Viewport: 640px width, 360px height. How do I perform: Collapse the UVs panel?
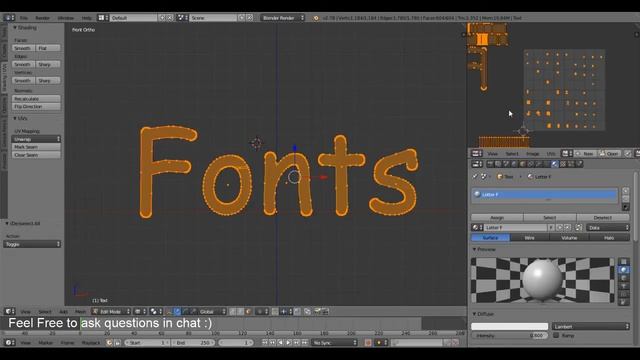[x=20, y=118]
